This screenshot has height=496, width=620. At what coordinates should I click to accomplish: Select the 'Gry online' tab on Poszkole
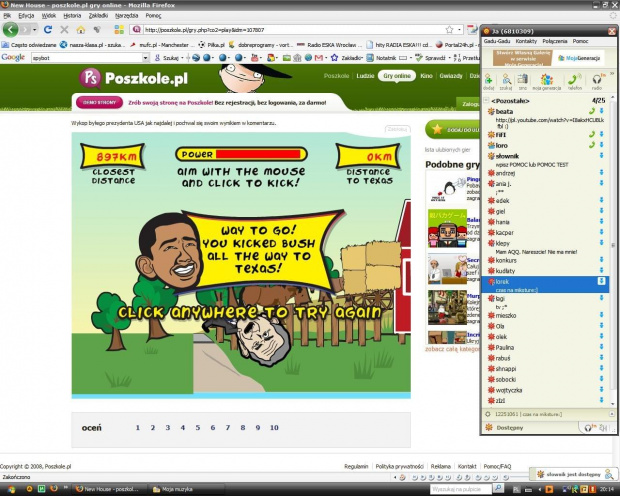(397, 76)
